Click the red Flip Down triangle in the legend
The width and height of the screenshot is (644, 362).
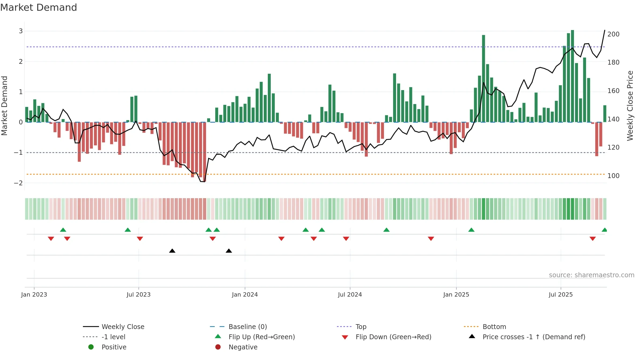pyautogui.click(x=345, y=337)
